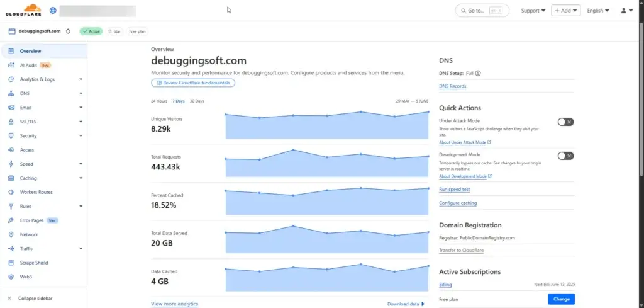Image resolution: width=644 pixels, height=308 pixels.
Task: Expand the Traffic submenu arrow
Action: point(81,249)
